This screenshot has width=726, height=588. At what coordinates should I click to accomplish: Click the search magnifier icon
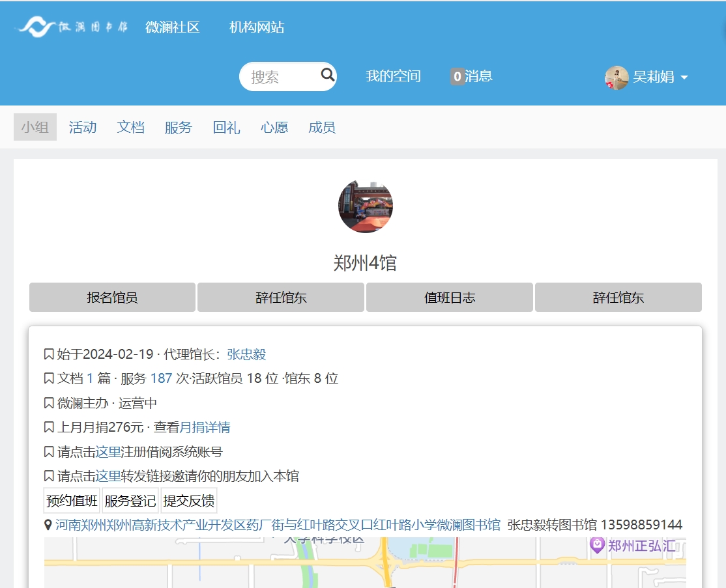pyautogui.click(x=327, y=75)
